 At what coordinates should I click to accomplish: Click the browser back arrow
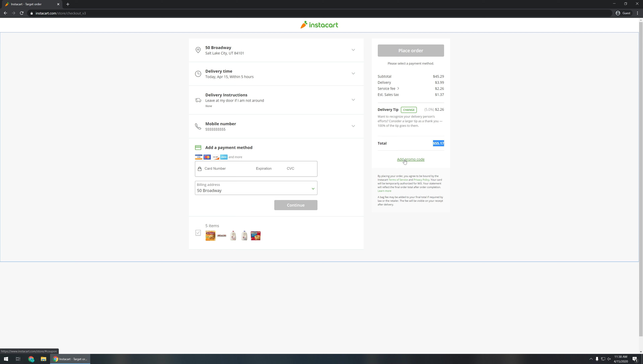tap(6, 13)
